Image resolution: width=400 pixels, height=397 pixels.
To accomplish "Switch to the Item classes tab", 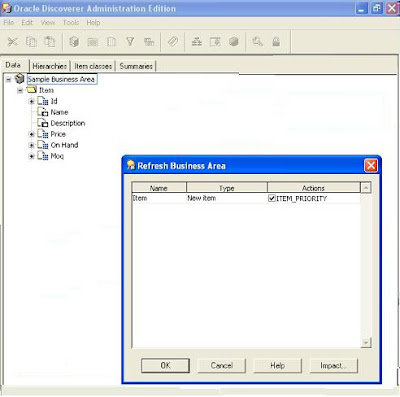I will point(93,66).
